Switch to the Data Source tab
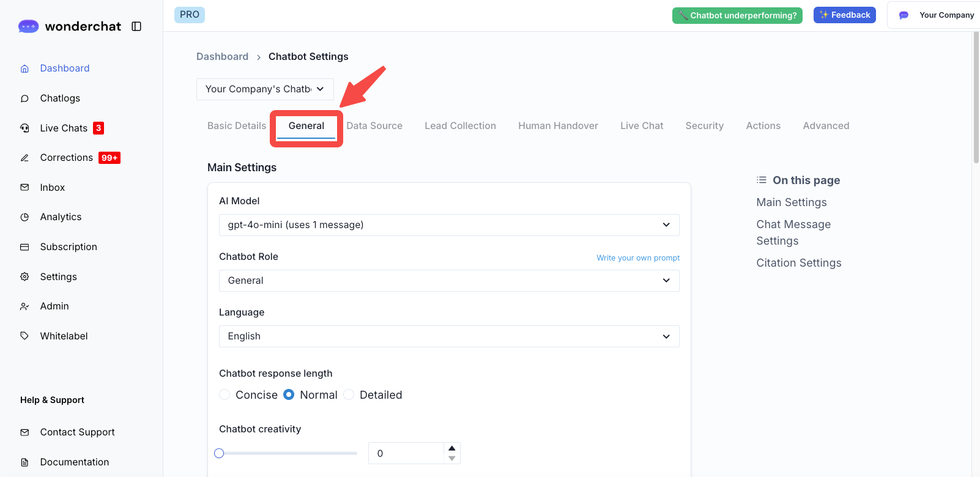 (374, 126)
